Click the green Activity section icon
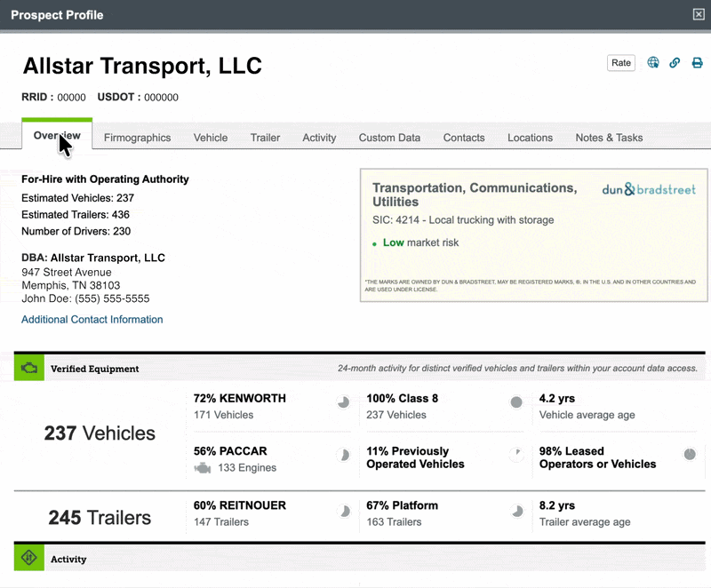This screenshot has width=711, height=588. [28, 559]
